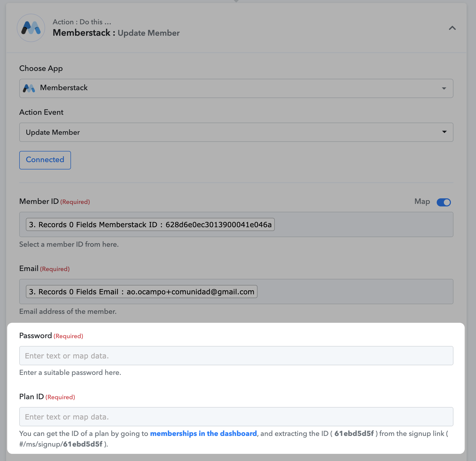476x461 pixels.
Task: Open memberships in the dashboard link
Action: click(204, 433)
